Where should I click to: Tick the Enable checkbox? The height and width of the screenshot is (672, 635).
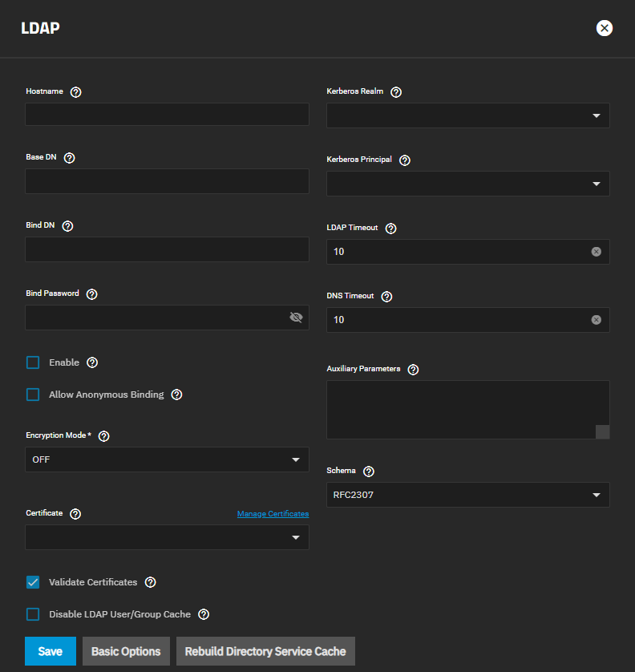coord(33,362)
